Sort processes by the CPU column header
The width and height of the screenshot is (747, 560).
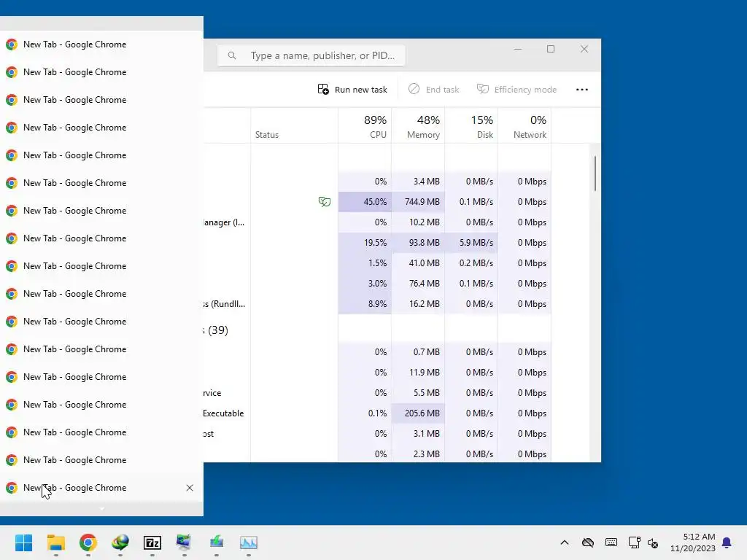click(x=365, y=126)
